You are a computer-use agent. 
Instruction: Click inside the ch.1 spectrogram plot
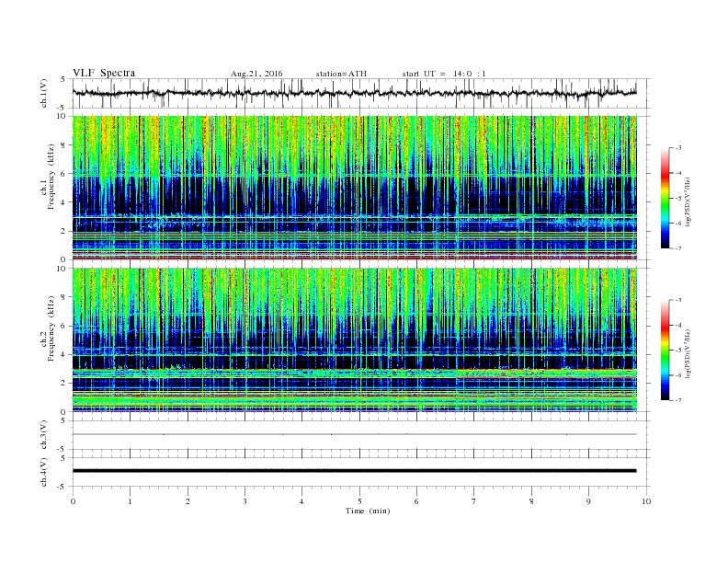pyautogui.click(x=355, y=188)
